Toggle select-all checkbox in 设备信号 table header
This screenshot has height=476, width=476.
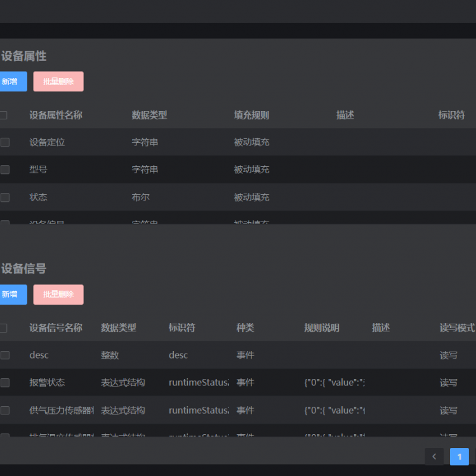[x=4, y=328]
